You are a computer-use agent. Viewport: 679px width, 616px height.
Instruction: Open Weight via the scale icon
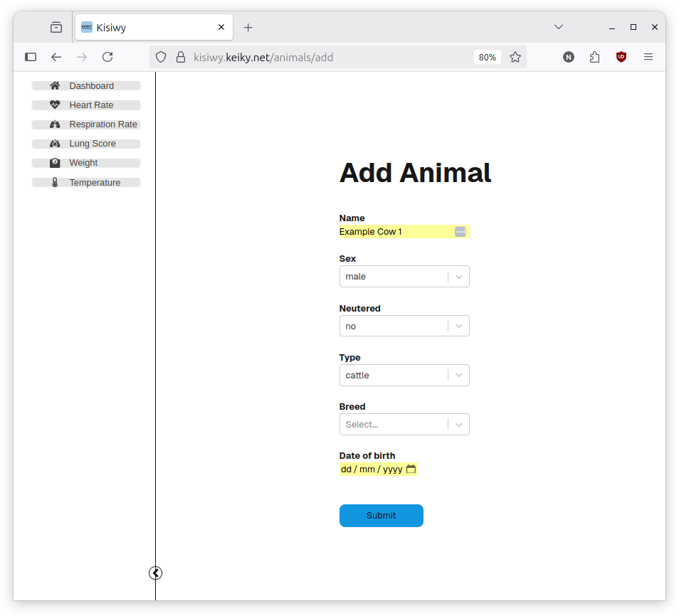(54, 162)
